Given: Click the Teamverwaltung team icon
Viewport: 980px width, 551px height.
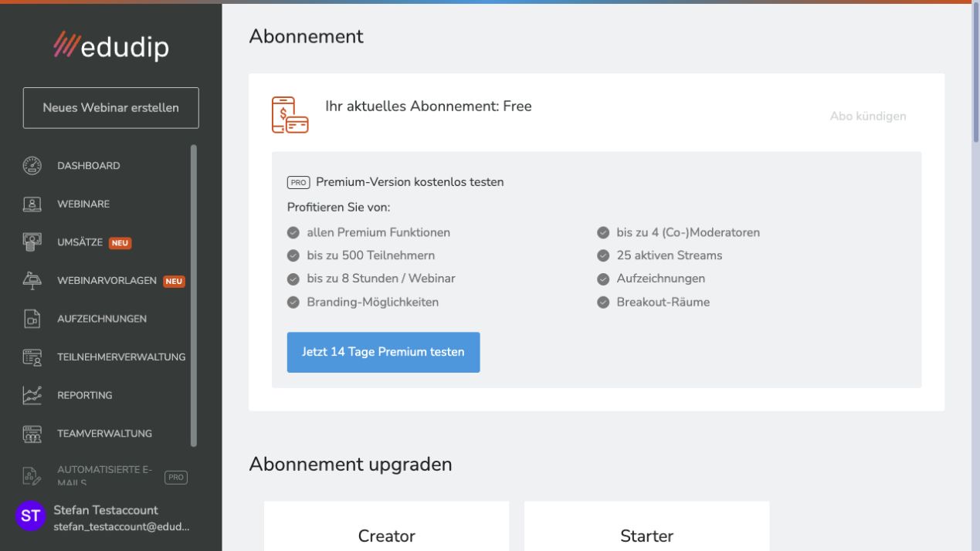Looking at the screenshot, I should pyautogui.click(x=32, y=434).
